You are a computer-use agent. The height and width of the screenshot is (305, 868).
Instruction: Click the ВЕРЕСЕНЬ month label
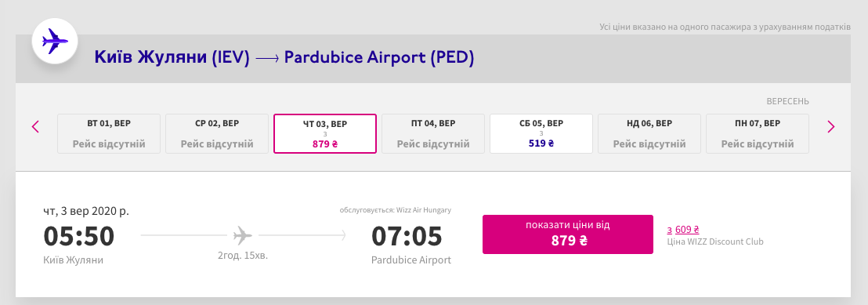pyautogui.click(x=787, y=101)
